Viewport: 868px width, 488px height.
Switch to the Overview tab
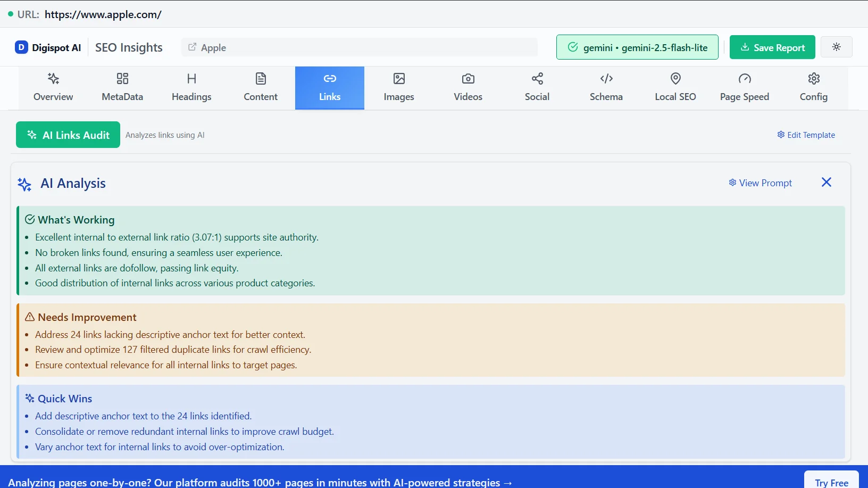coord(53,88)
